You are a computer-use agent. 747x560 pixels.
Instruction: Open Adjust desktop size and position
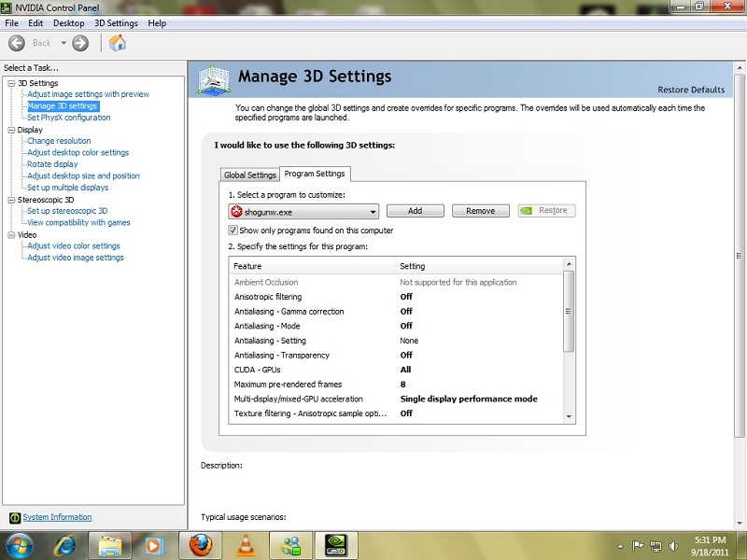(x=83, y=175)
